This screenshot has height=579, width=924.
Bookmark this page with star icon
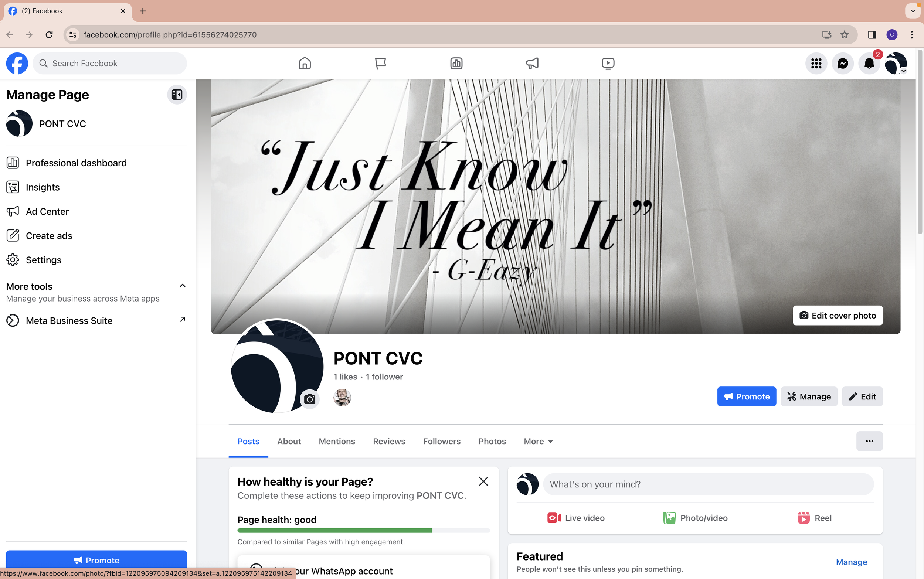coord(845,35)
